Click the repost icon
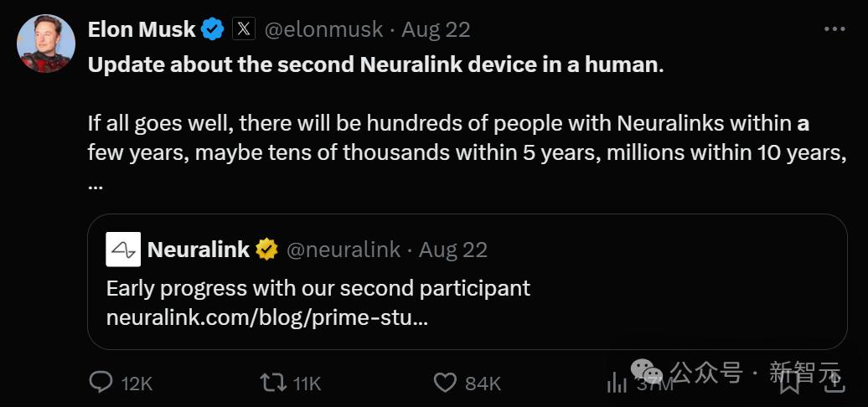The height and width of the screenshot is (407, 868). pyautogui.click(x=272, y=383)
